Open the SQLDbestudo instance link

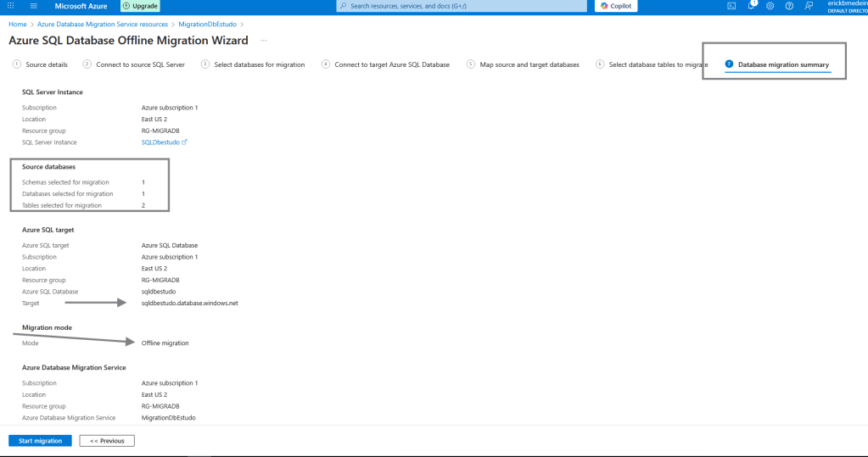click(x=160, y=142)
